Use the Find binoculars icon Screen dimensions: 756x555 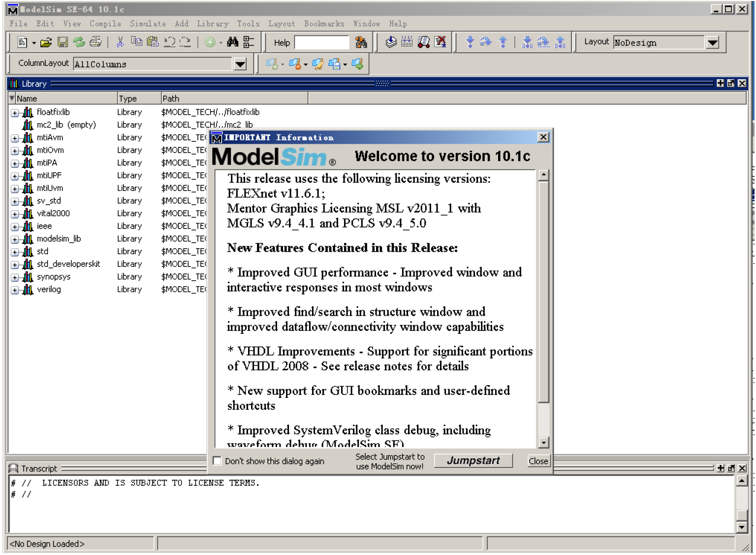pyautogui.click(x=232, y=42)
